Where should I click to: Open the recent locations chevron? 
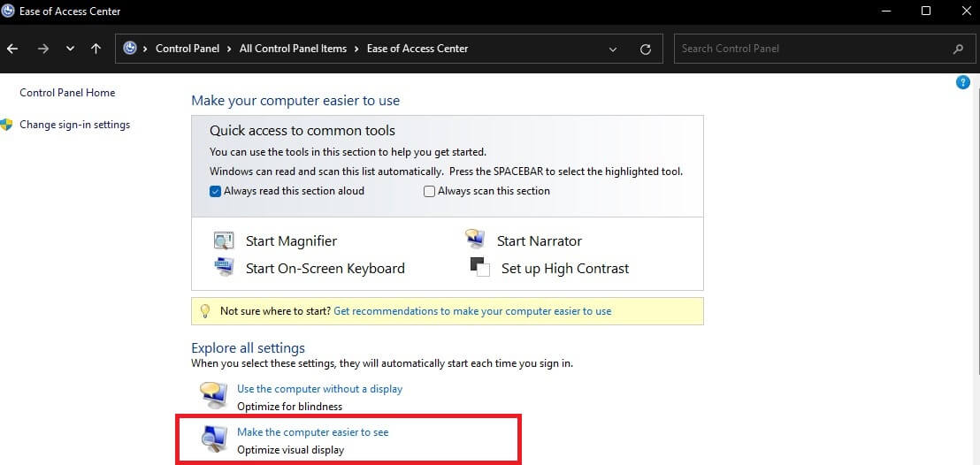[70, 49]
